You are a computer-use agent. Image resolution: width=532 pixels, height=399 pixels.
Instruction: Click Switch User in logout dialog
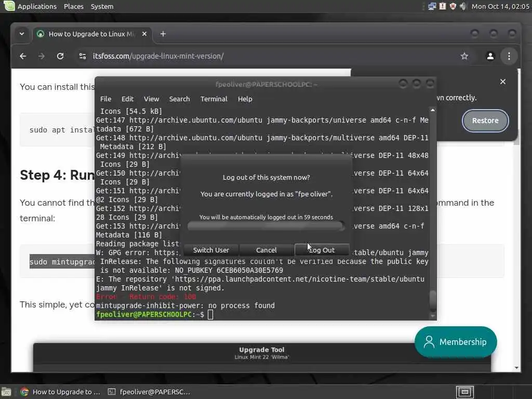click(x=211, y=250)
